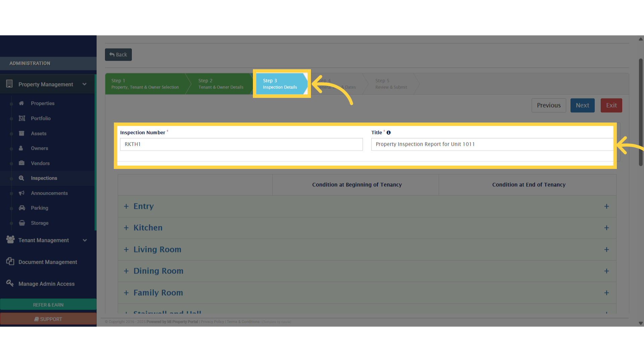Go to Step 1 Property, Tenant & Owner Selection
Image resolution: width=644 pixels, height=362 pixels.
click(x=145, y=84)
